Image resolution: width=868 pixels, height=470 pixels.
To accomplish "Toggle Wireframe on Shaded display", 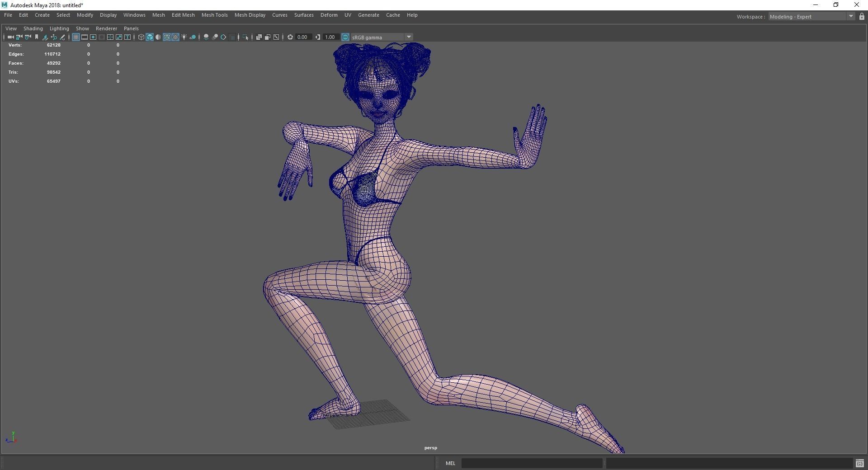I will click(x=167, y=37).
